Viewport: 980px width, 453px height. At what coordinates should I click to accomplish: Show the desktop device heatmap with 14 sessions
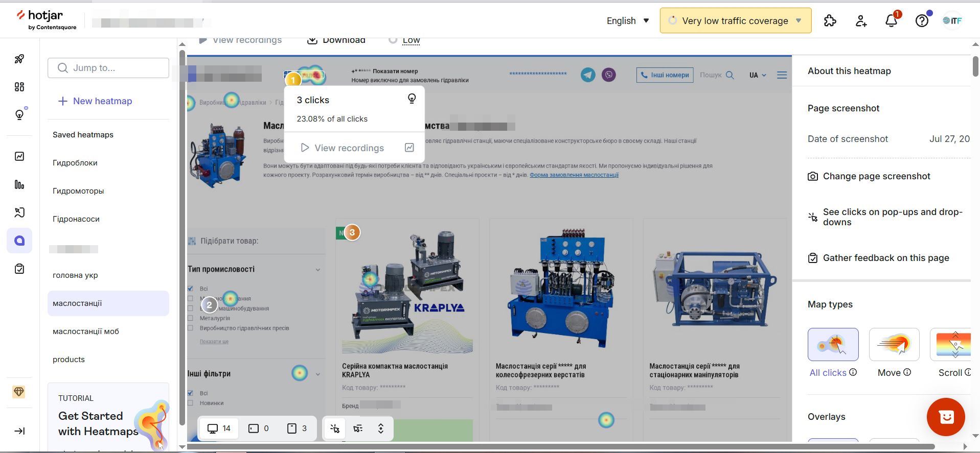219,428
